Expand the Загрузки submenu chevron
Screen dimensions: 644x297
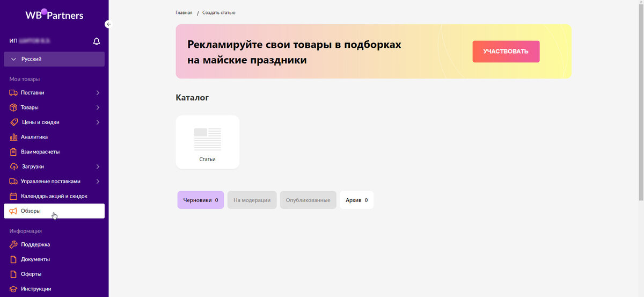(x=98, y=166)
